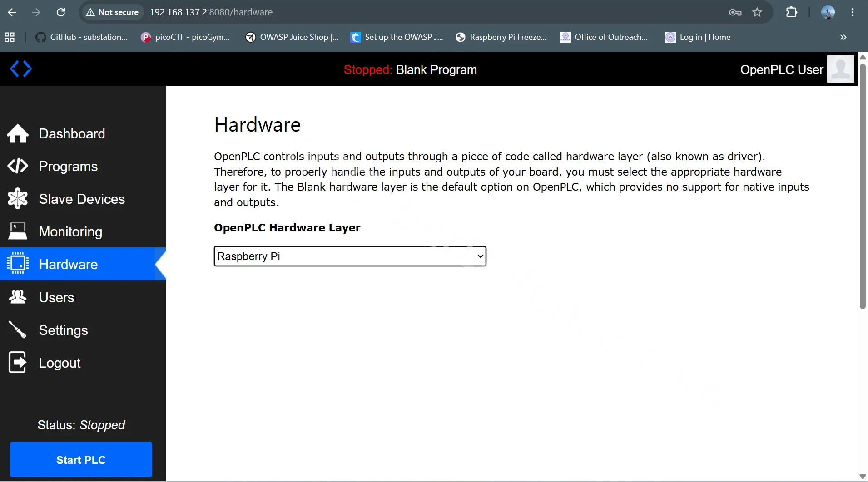Open the Programs menu item
Image resolution: width=868 pixels, height=482 pixels.
tap(83, 166)
